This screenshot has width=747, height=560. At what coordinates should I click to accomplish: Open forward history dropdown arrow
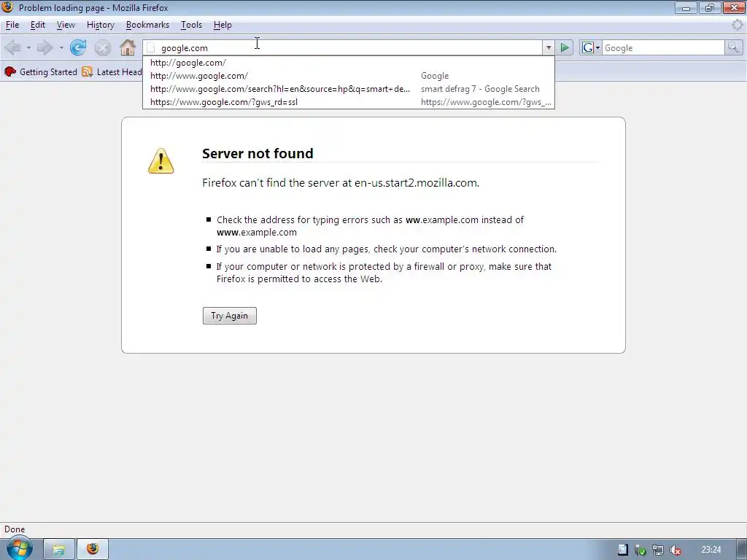tap(61, 47)
